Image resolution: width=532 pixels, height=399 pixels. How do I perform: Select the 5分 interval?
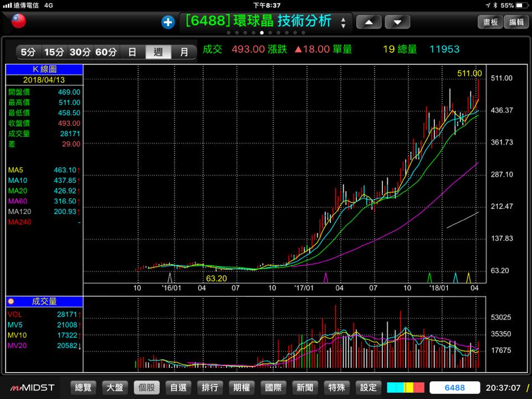[x=28, y=52]
